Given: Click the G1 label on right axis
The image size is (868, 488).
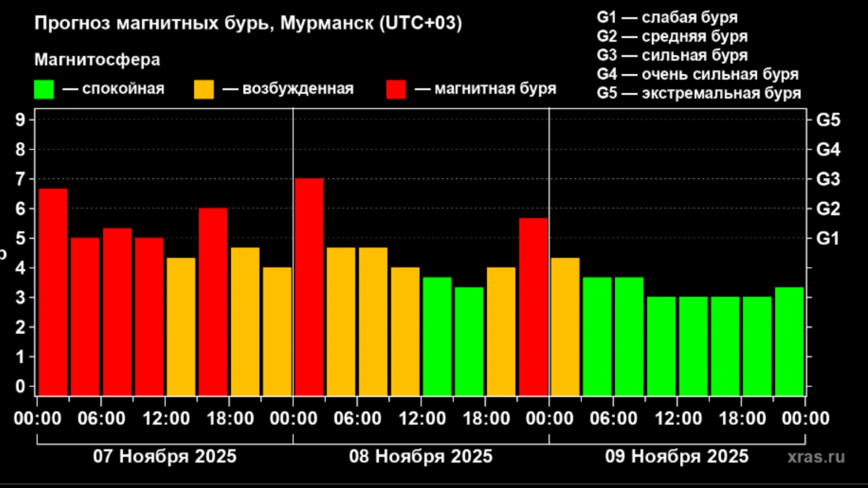Looking at the screenshot, I should pos(828,238).
